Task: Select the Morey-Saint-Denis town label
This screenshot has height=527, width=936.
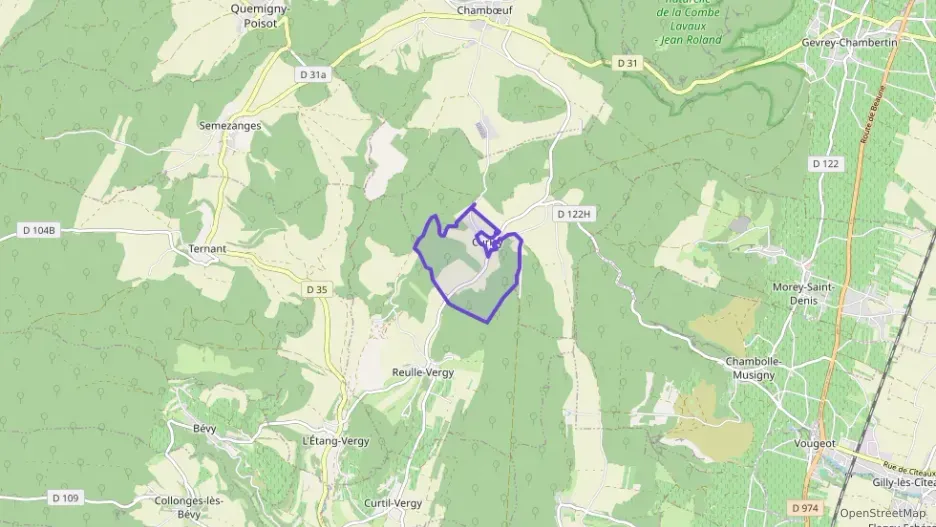Action: coord(803,294)
